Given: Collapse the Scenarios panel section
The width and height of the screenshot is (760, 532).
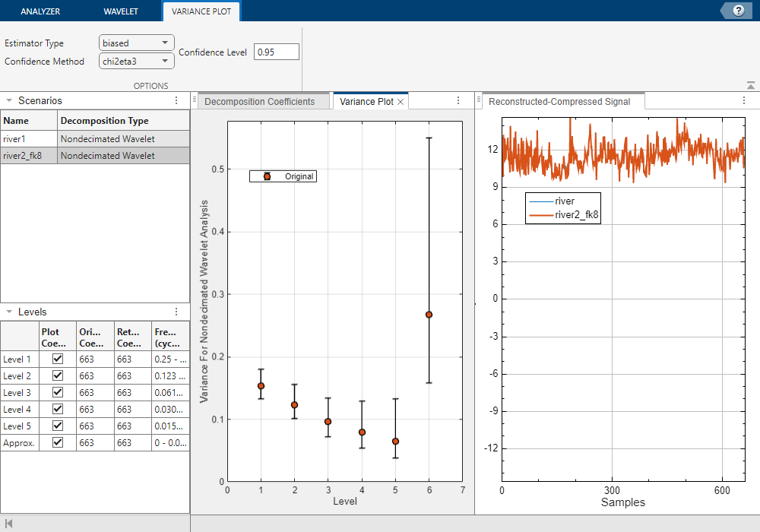Looking at the screenshot, I should [x=8, y=100].
